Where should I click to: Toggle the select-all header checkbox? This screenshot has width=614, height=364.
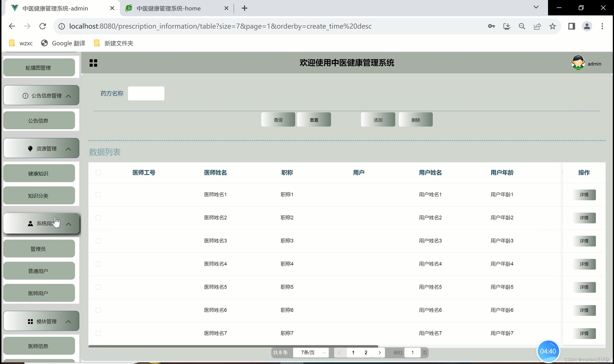coord(98,173)
